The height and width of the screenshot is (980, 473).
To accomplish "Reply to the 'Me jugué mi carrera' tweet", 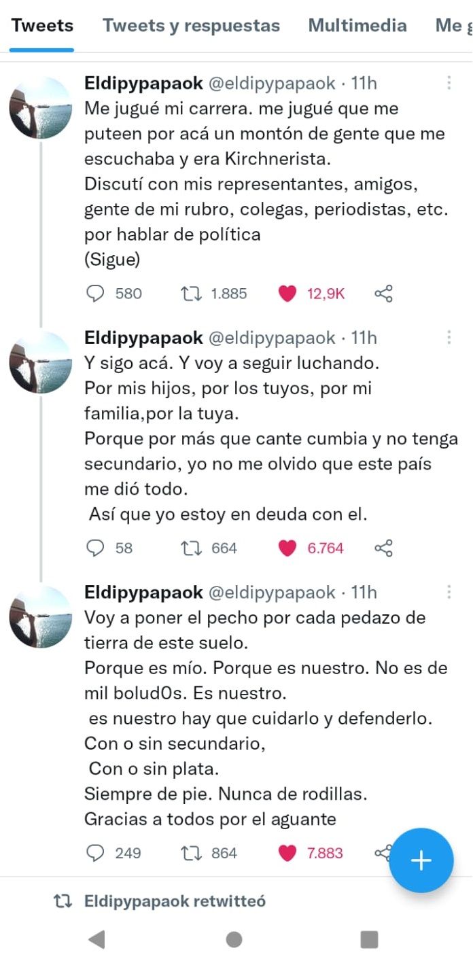I will [x=97, y=294].
